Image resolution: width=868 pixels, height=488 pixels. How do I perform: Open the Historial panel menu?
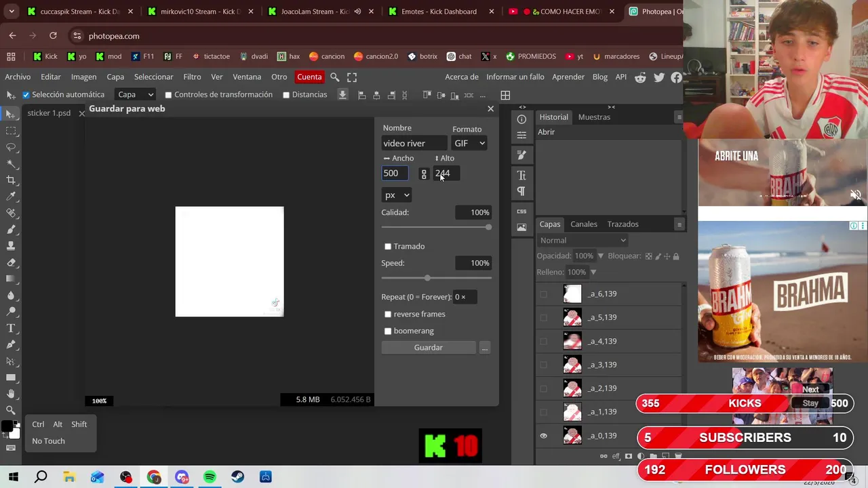pyautogui.click(x=679, y=117)
